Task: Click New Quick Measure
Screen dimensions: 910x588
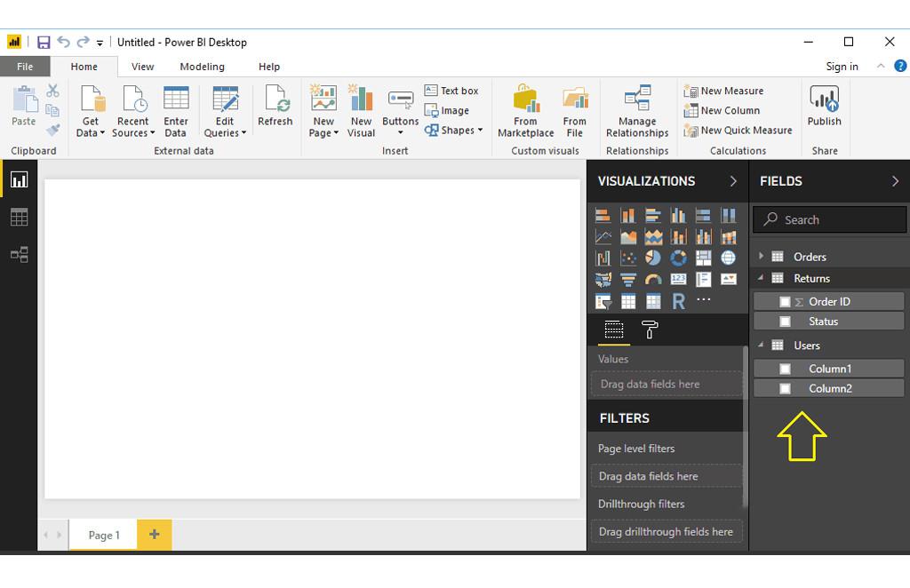Action: (x=738, y=130)
